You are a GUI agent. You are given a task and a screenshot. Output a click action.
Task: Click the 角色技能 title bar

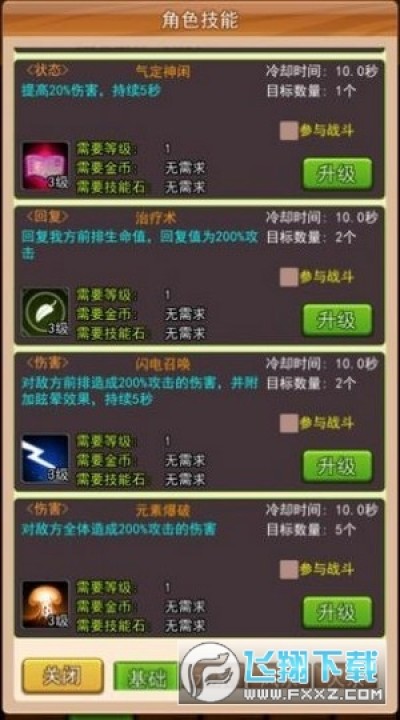click(x=200, y=19)
